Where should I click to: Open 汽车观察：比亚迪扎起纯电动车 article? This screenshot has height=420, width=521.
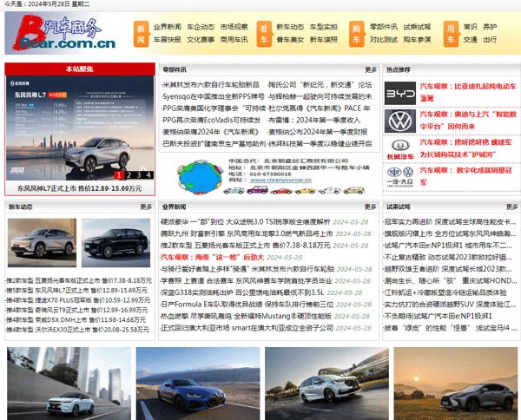coord(468,92)
